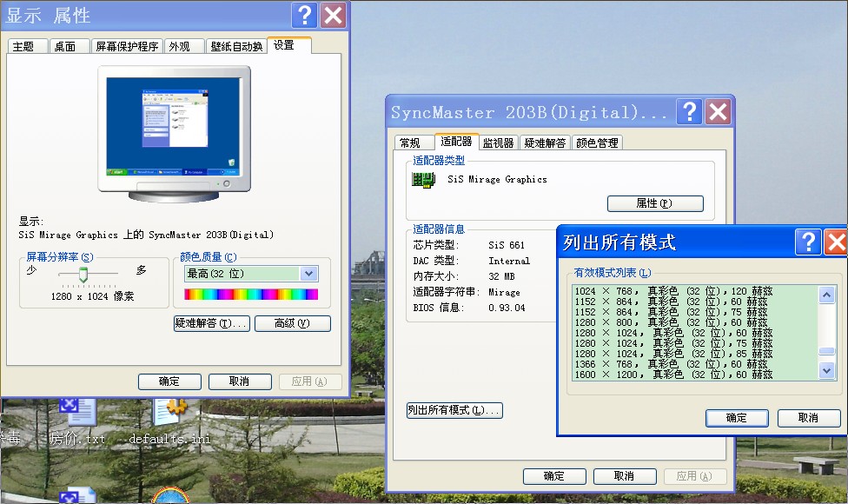The width and height of the screenshot is (848, 504).
Task: Select the 设置 tab
Action: click(289, 45)
